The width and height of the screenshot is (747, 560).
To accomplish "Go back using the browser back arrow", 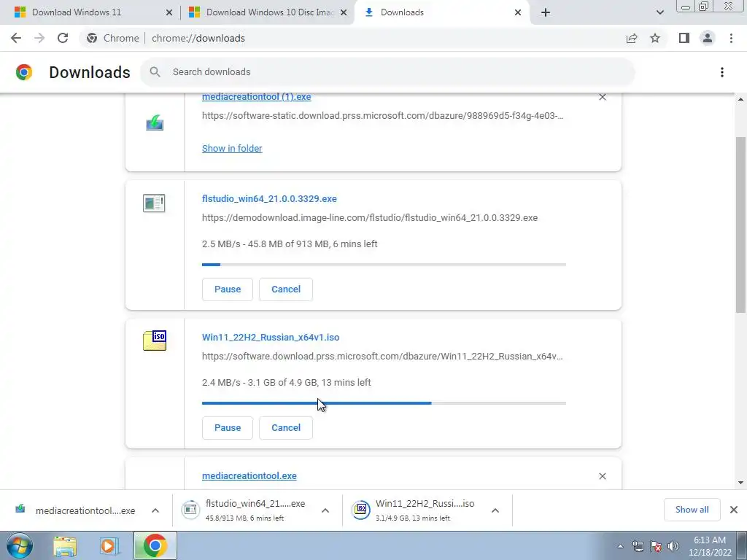I will click(16, 38).
